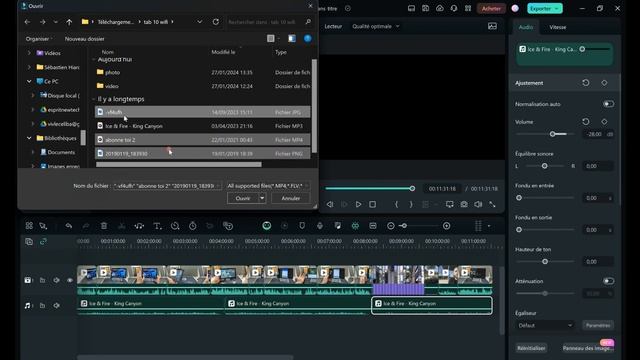
Task: Toggle Normalisation auto switch
Action: 608,104
